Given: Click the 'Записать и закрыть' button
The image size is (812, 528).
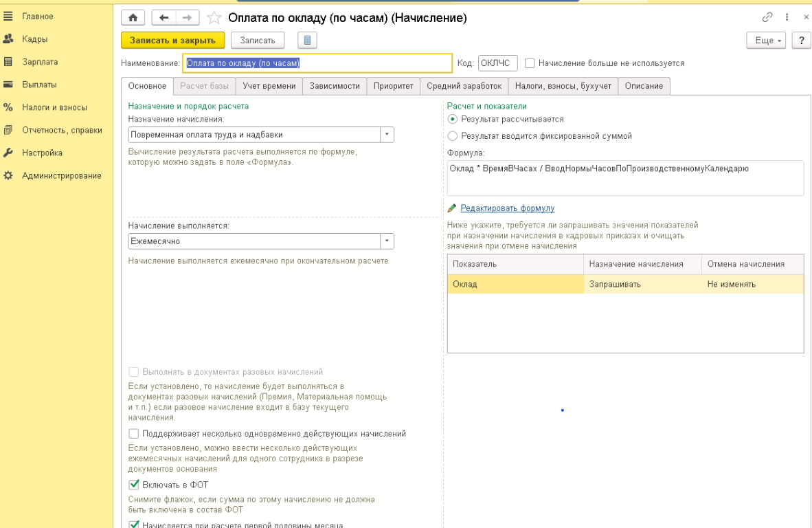Looking at the screenshot, I should point(172,41).
